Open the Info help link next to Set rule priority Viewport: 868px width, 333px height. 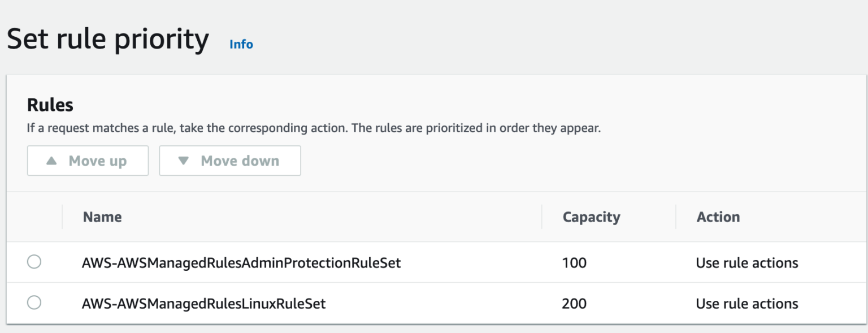click(x=242, y=44)
